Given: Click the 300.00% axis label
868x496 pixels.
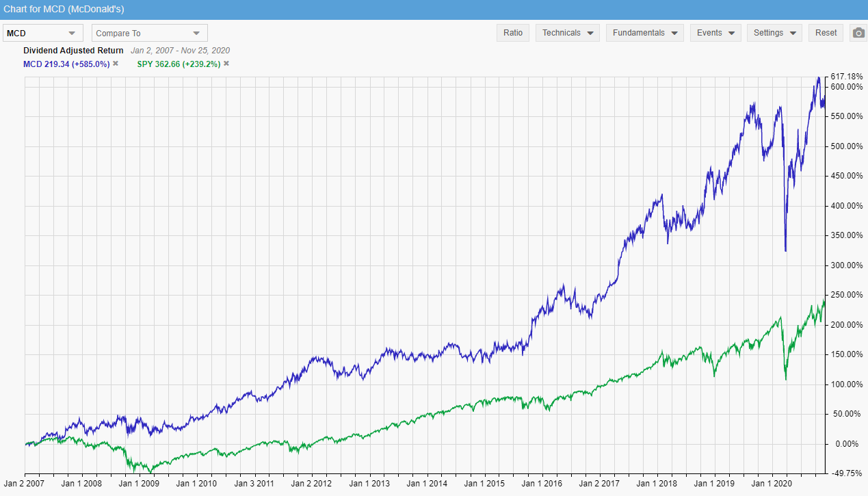Looking at the screenshot, I should [846, 265].
